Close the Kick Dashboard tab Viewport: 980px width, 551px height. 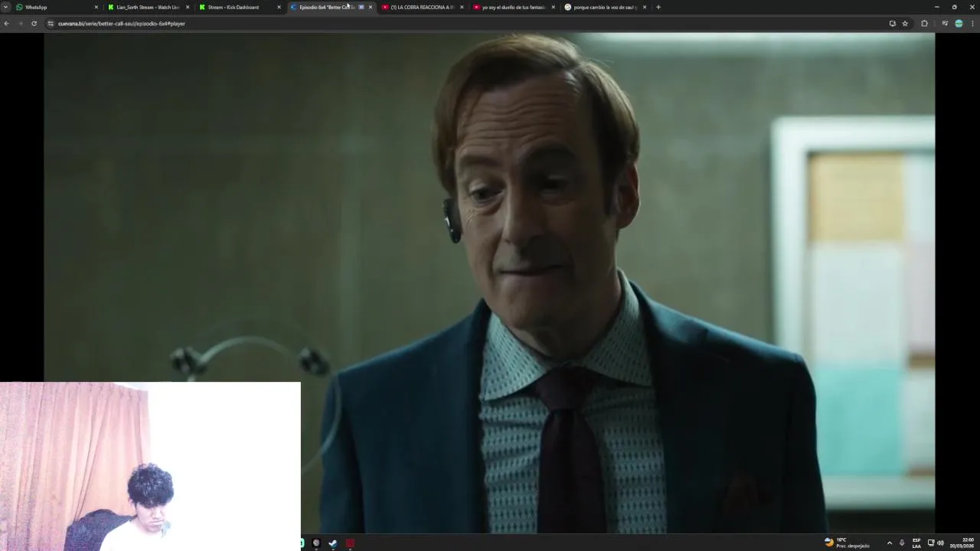tap(279, 7)
